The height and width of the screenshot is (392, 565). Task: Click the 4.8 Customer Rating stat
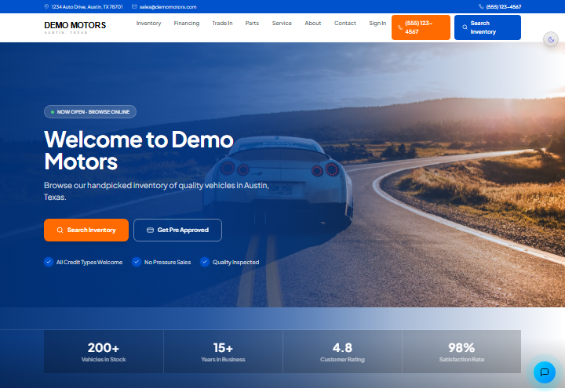[342, 352]
